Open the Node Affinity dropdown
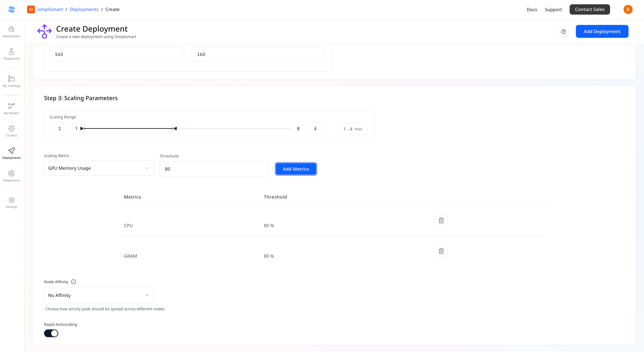The image size is (644, 352). (x=99, y=295)
